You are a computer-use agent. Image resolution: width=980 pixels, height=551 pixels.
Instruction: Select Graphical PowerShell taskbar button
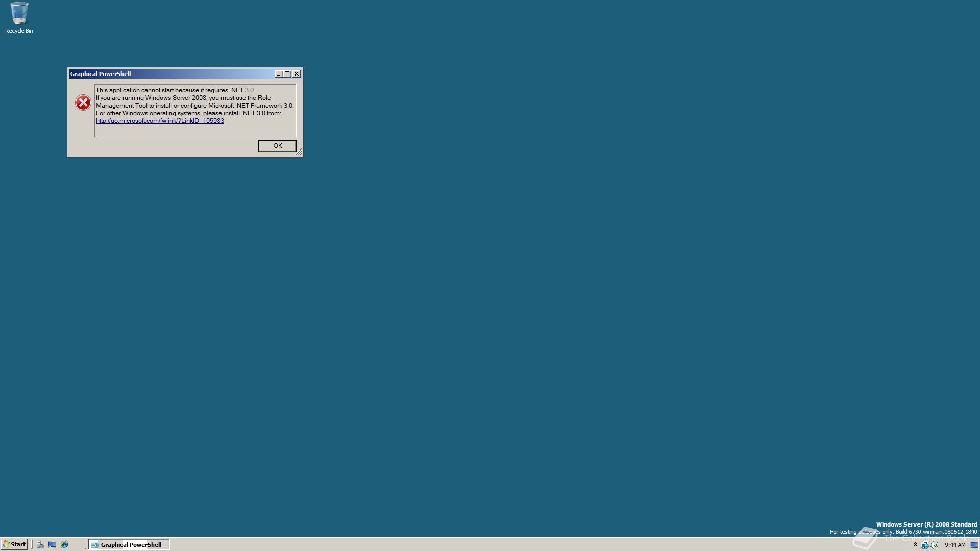129,544
